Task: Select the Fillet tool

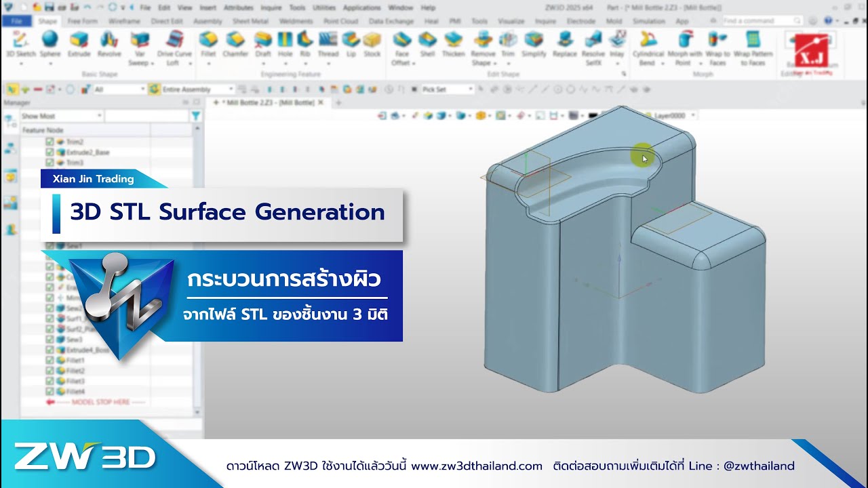Action: pyautogui.click(x=208, y=43)
